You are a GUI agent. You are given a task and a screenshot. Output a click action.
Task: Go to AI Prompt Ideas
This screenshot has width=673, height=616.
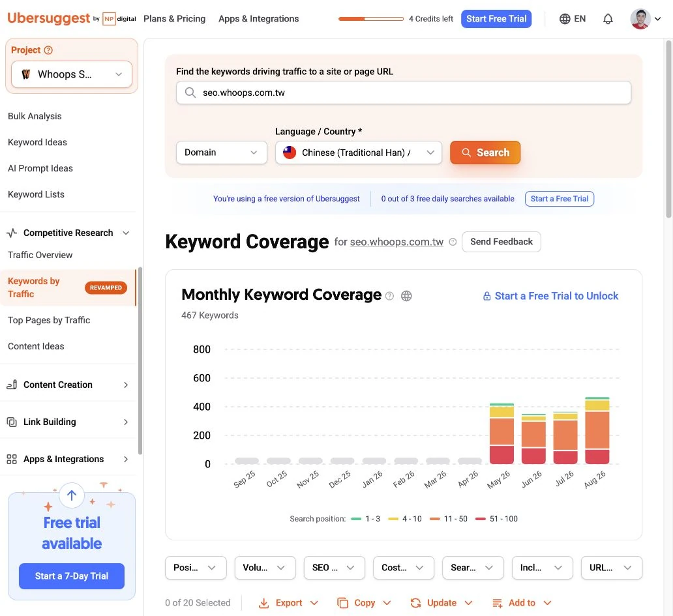point(40,169)
